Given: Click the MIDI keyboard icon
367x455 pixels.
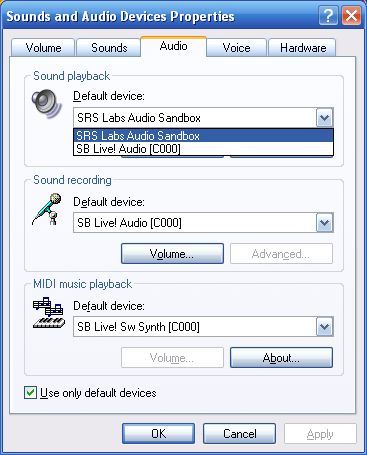Looking at the screenshot, I should 49,313.
